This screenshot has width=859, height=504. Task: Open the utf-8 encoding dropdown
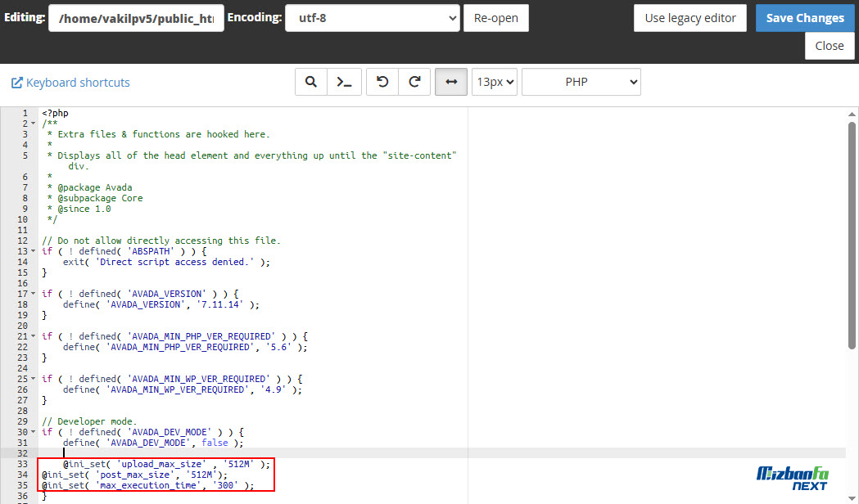[373, 18]
